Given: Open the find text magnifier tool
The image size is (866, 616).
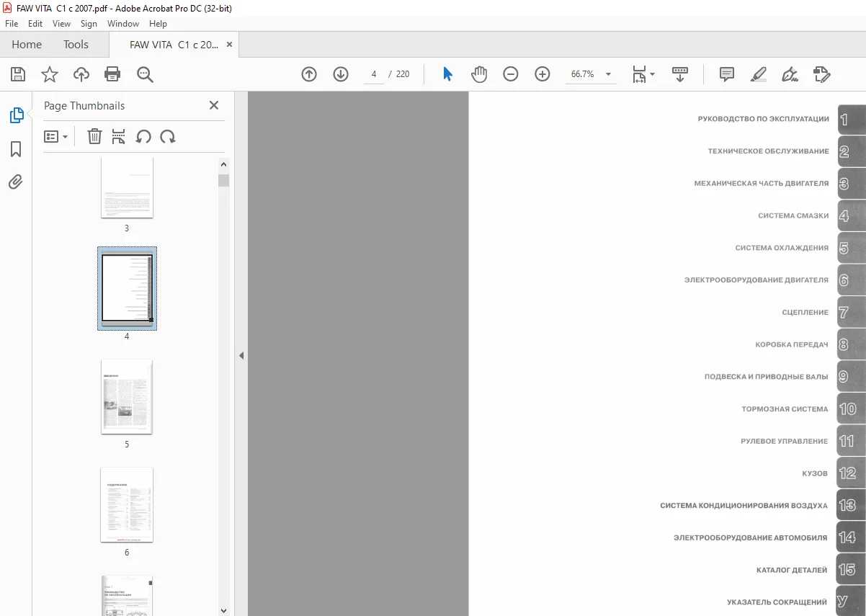Looking at the screenshot, I should 145,74.
